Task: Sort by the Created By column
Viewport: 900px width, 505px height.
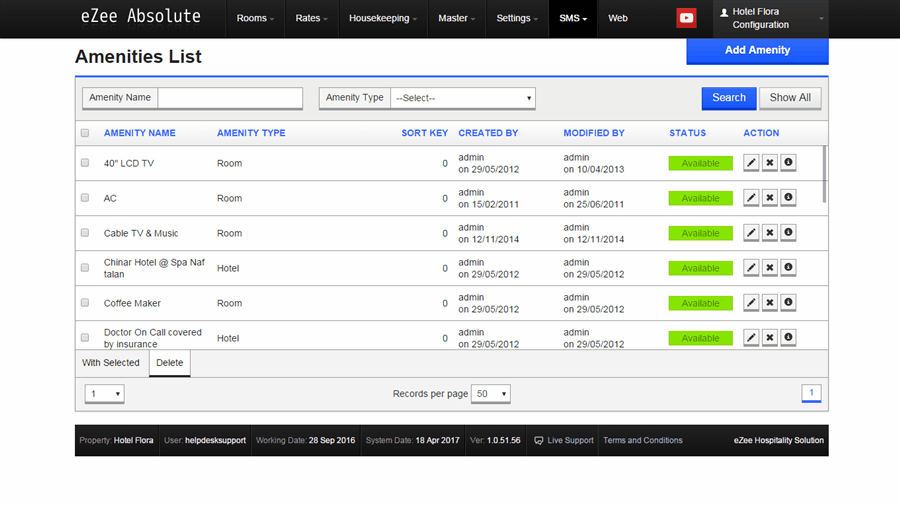Action: [x=488, y=133]
